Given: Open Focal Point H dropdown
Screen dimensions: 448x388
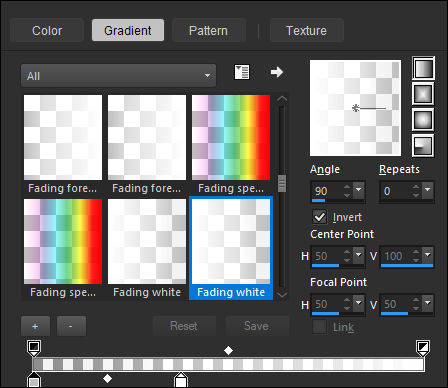Looking at the screenshot, I should point(359,303).
